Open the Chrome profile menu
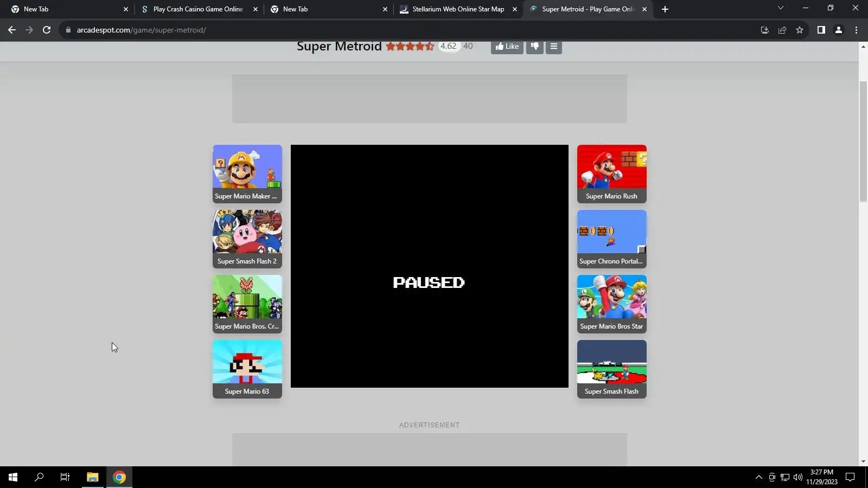Viewport: 868px width, 488px height. (839, 30)
